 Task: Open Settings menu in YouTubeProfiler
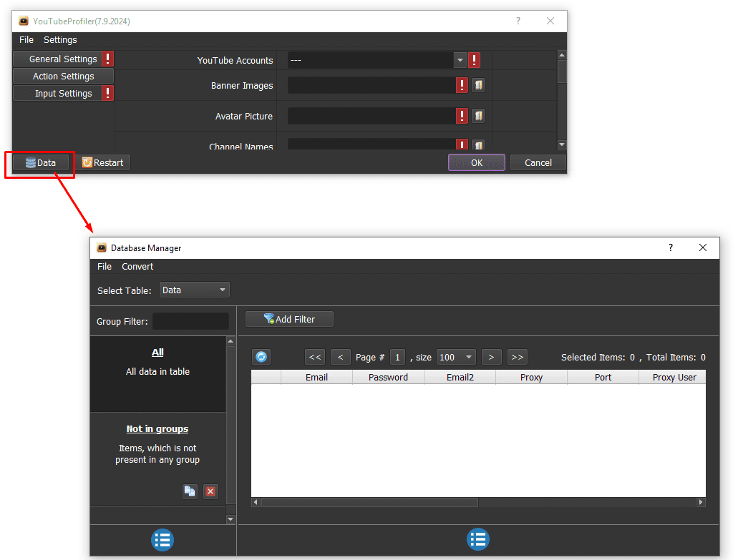point(60,40)
